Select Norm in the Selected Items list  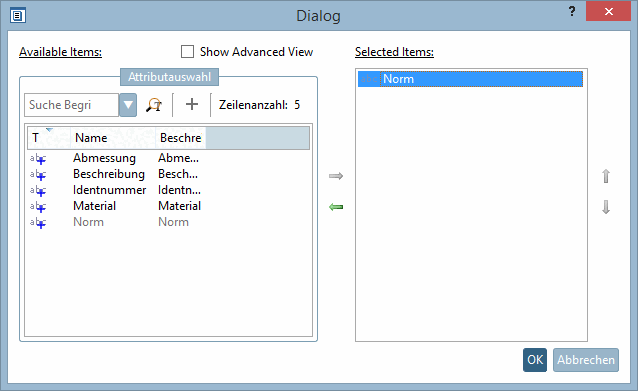click(x=470, y=79)
